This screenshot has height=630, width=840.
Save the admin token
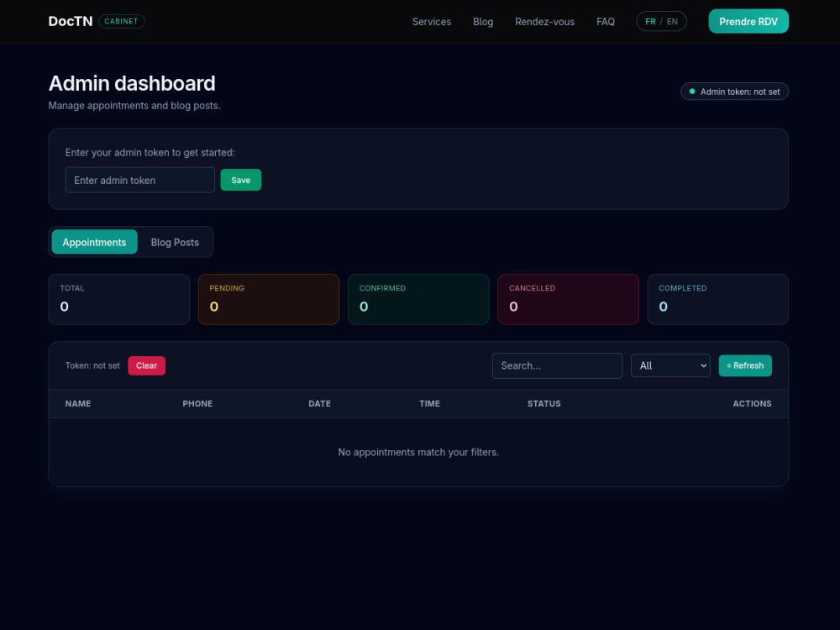(240, 180)
